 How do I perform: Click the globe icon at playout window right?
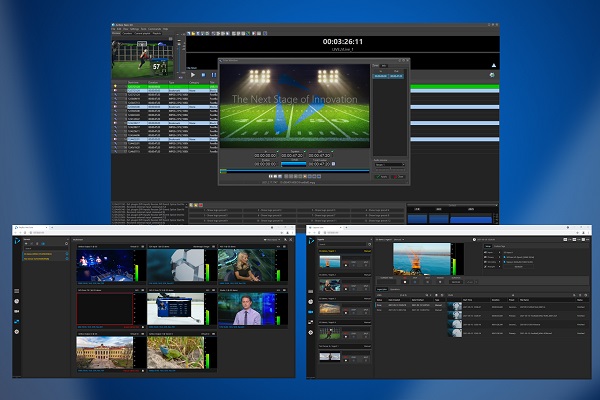click(x=492, y=75)
